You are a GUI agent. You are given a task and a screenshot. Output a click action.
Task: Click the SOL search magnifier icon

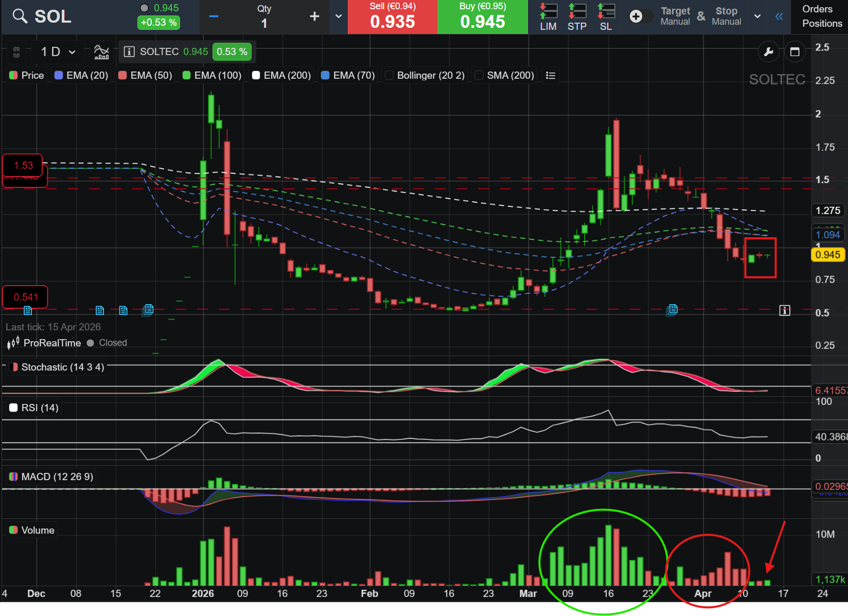[x=20, y=16]
